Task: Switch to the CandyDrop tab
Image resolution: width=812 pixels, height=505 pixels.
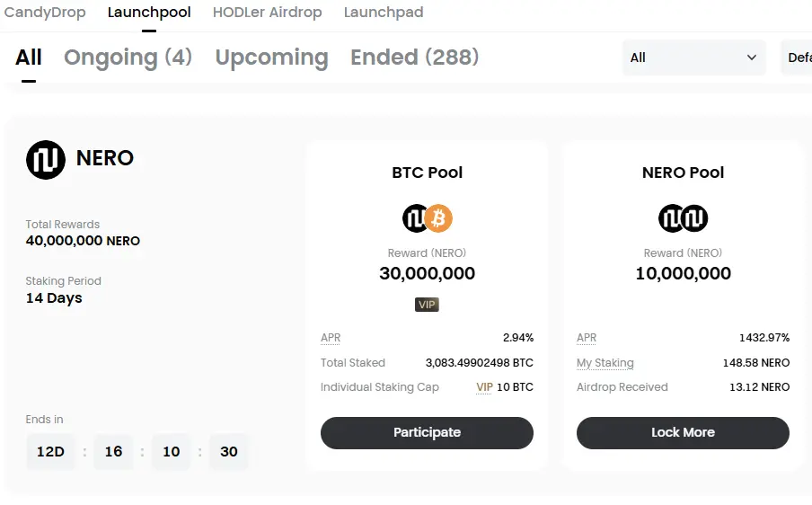Action: pos(45,12)
